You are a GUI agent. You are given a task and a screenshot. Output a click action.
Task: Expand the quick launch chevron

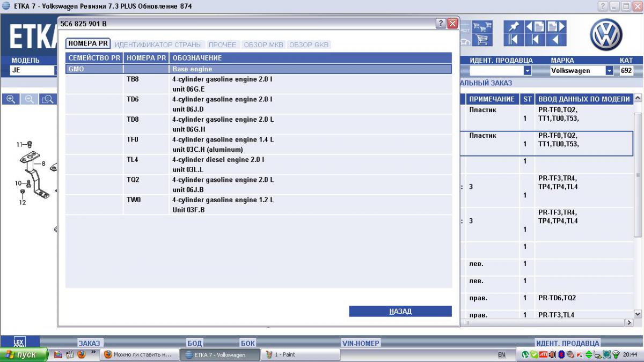tap(93, 353)
